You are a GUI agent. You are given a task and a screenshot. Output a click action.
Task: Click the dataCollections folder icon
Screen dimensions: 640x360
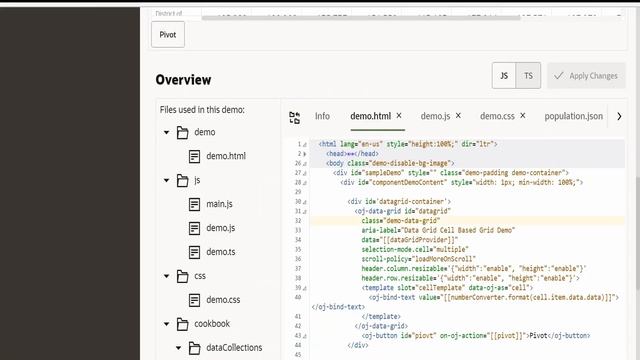point(194,348)
